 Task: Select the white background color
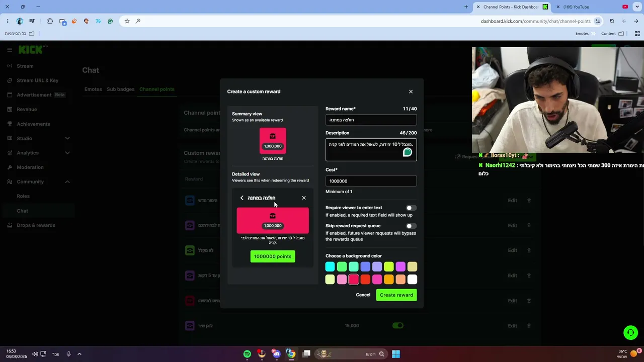tap(412, 280)
